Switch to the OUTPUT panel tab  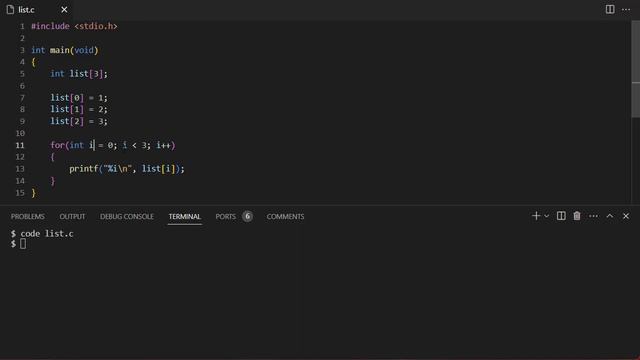point(72,216)
